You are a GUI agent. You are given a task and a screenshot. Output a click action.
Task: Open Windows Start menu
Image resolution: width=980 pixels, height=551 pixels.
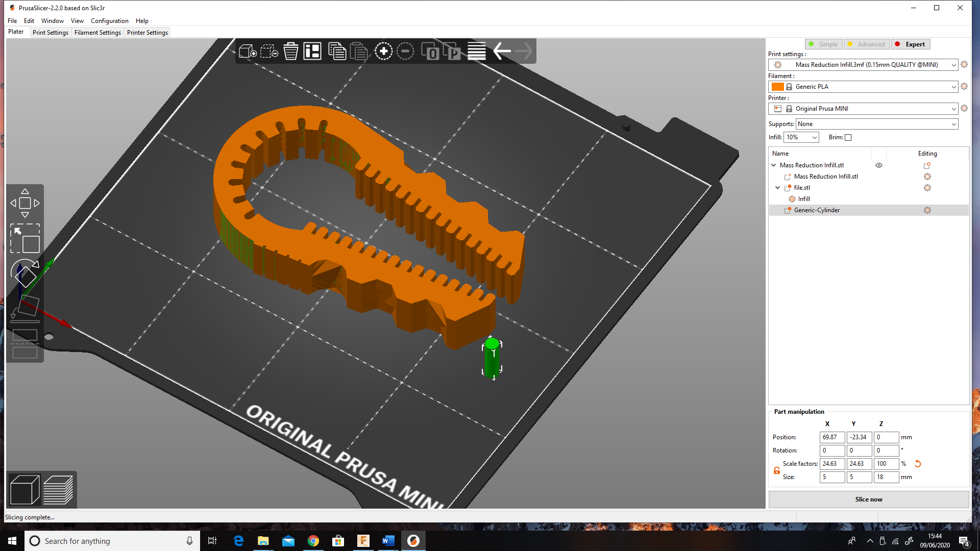coord(12,541)
